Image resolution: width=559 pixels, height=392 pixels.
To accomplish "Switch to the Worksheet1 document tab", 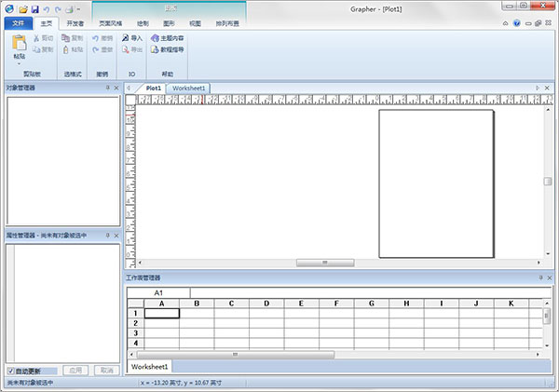I will click(188, 88).
